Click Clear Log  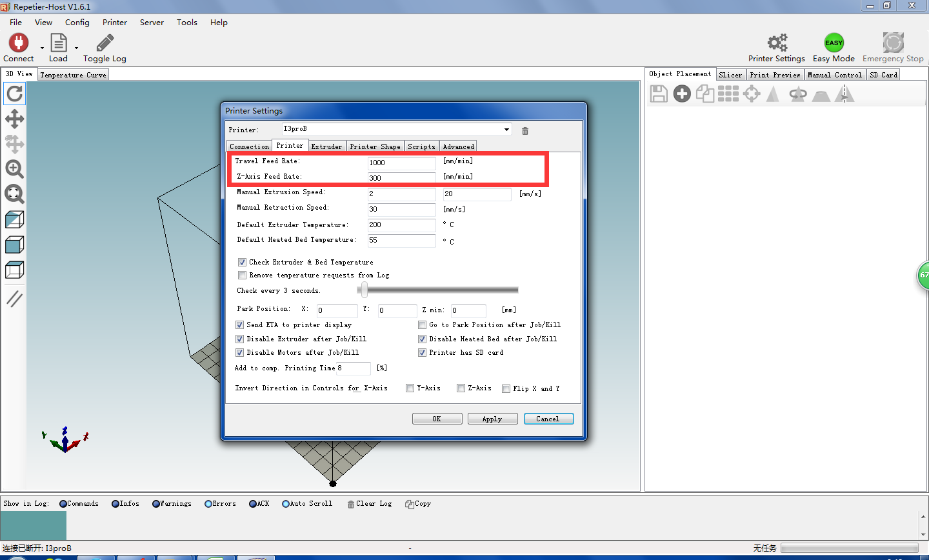370,504
